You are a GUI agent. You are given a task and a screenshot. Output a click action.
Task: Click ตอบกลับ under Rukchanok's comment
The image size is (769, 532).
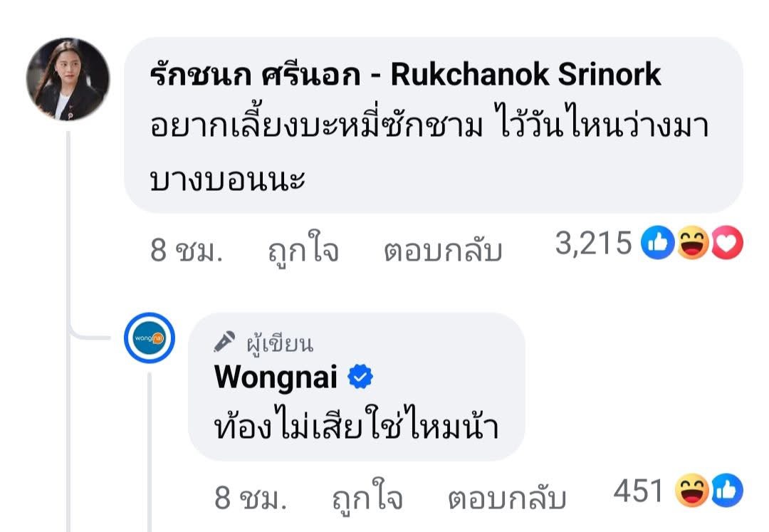[443, 251]
